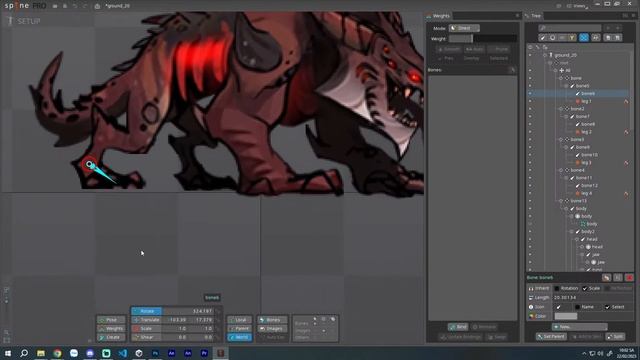Collapse the bone4 tree node
Image resolution: width=640 pixels, height=360 pixels.
pyautogui.click(x=561, y=170)
